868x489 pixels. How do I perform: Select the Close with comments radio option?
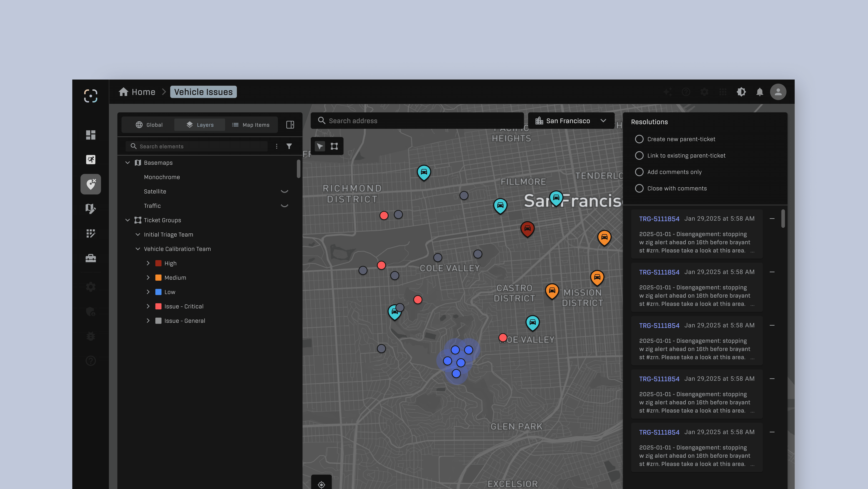639,189
